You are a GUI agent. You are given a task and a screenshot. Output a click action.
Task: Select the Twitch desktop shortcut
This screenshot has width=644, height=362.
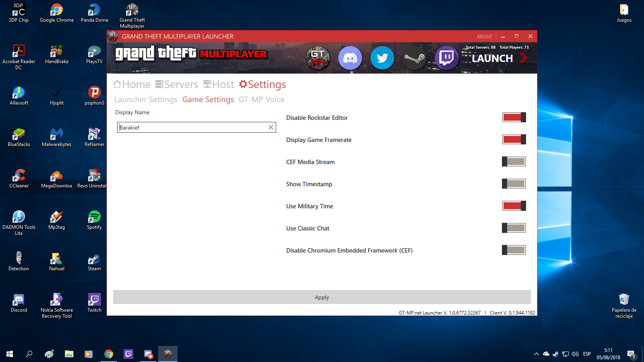[94, 303]
